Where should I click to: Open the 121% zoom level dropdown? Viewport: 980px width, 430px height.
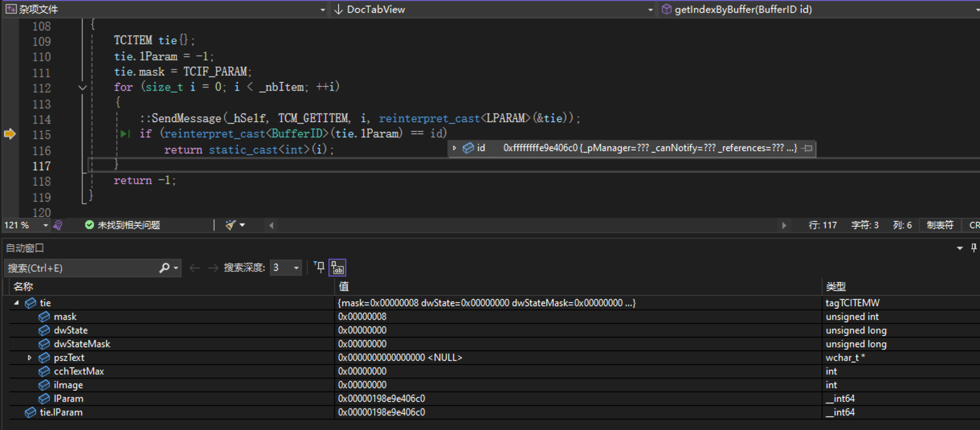point(45,225)
